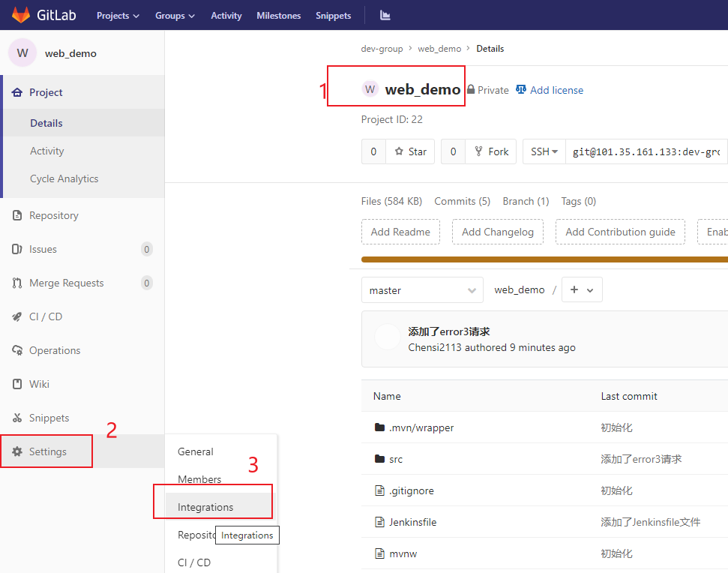
Task: Click the Jenkinsfile file icon
Action: (380, 522)
